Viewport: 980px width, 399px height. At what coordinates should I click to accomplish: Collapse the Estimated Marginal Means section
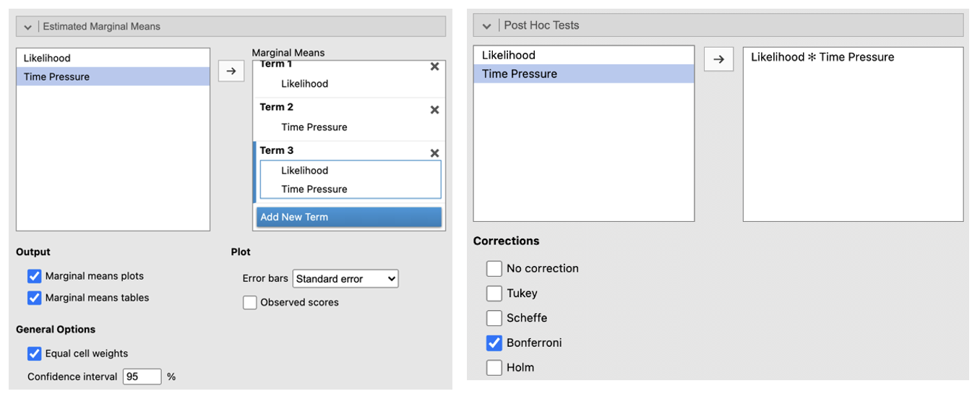[x=28, y=27]
